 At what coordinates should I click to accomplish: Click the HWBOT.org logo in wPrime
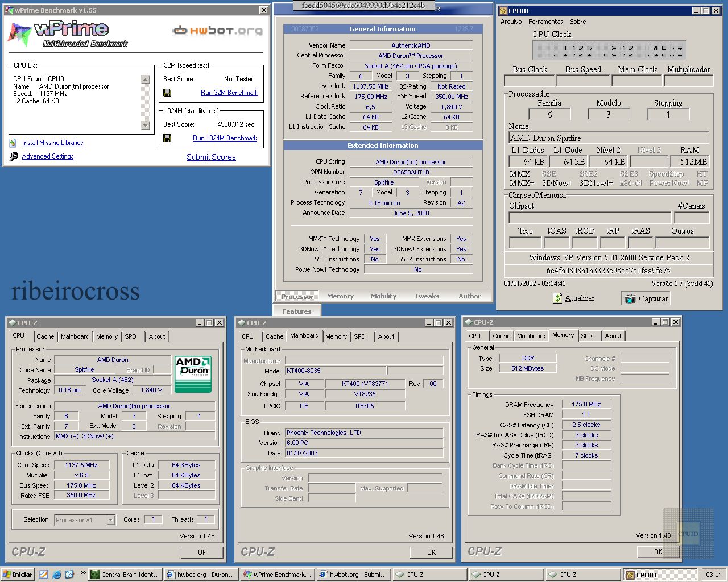point(218,30)
